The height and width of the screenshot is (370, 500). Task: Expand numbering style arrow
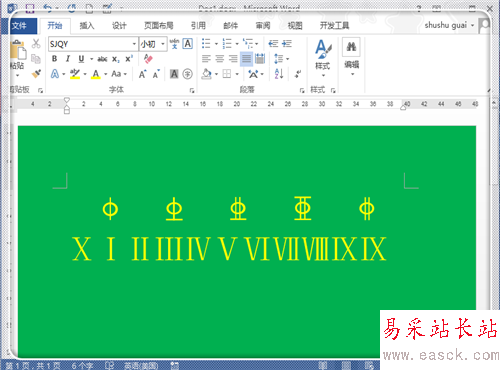[x=237, y=44]
